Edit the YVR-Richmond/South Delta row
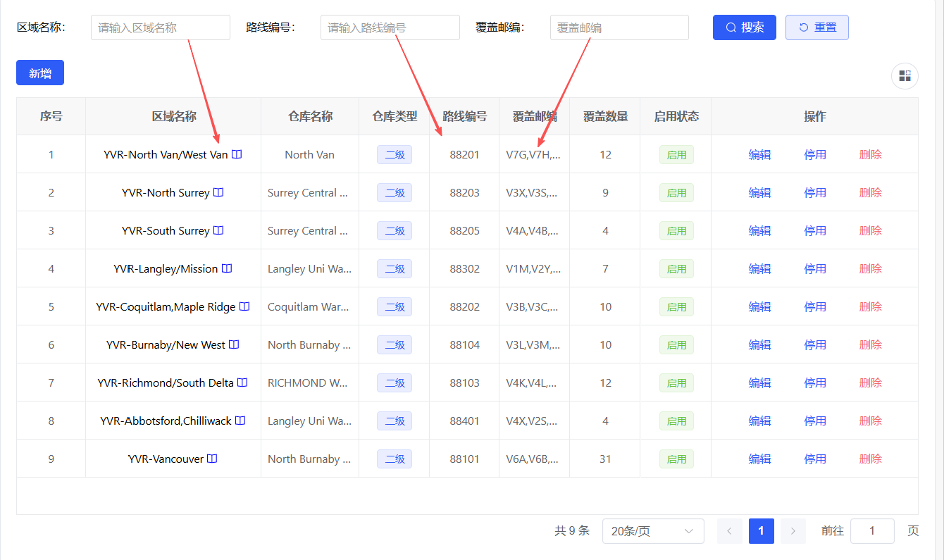Image resolution: width=944 pixels, height=560 pixels. point(759,382)
